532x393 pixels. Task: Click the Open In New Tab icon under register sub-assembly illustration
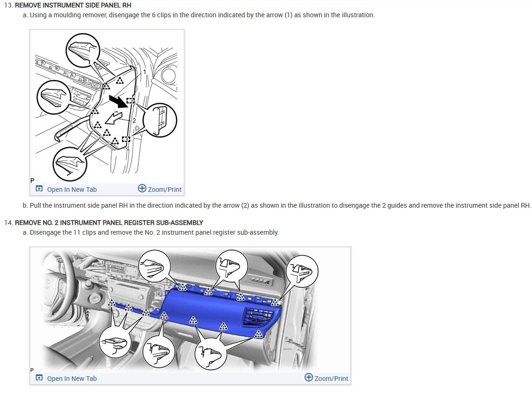[40, 378]
